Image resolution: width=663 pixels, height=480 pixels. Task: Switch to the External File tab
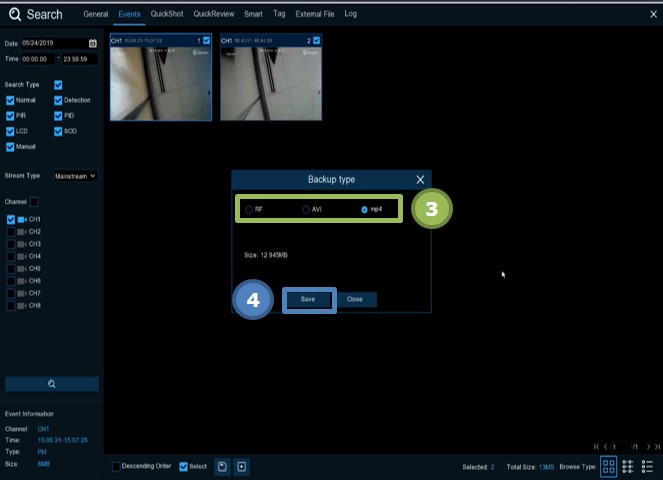pyautogui.click(x=316, y=14)
